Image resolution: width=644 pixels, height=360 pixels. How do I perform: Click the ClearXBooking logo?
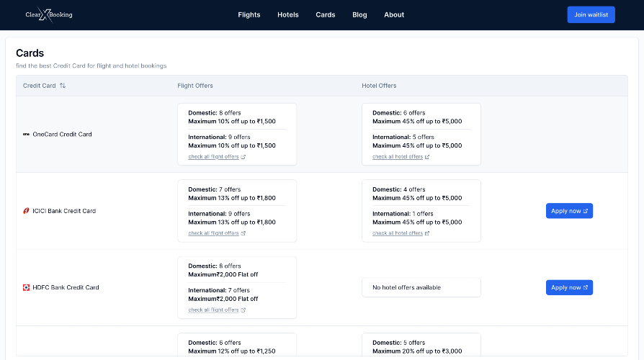pos(48,15)
